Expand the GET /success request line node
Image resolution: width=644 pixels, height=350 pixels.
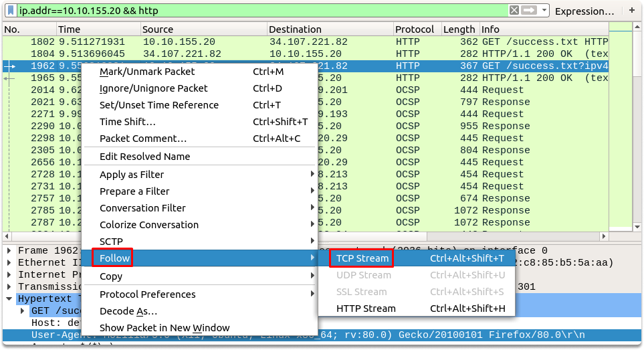point(23,311)
